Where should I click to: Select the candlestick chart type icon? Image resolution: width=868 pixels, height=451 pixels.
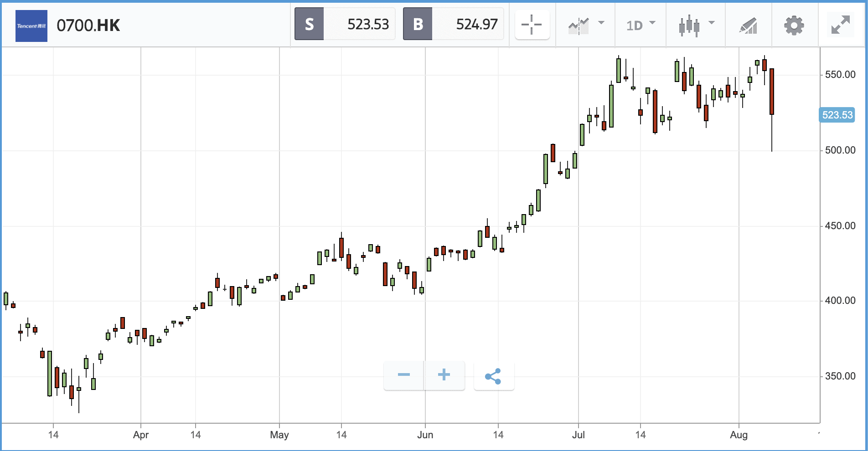click(689, 26)
